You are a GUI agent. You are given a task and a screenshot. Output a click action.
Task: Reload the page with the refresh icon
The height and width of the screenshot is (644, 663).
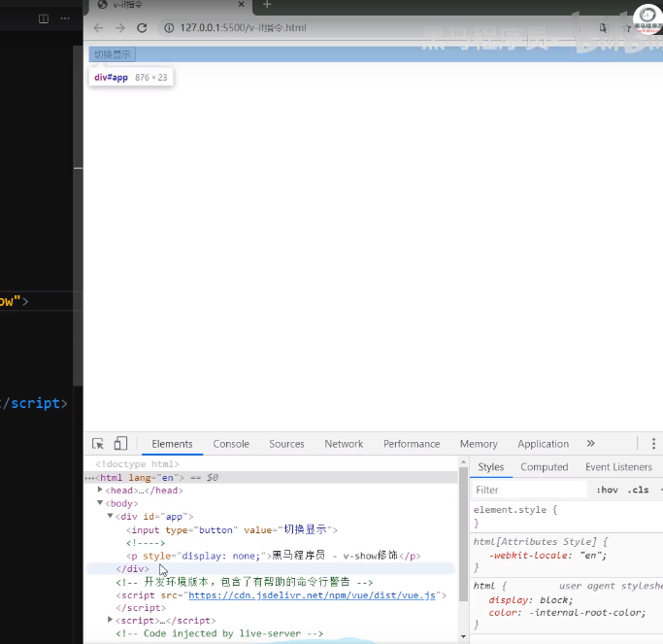tap(142, 28)
